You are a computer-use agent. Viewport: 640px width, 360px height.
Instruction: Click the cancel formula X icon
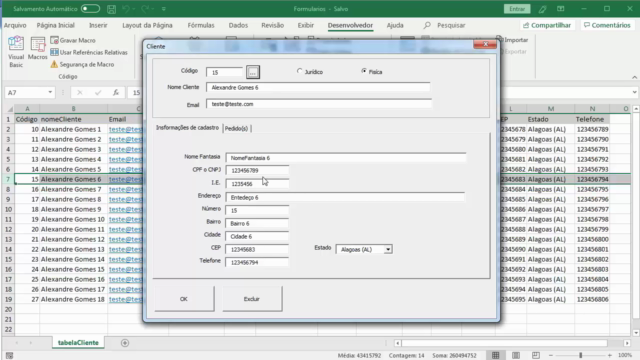coord(80,93)
